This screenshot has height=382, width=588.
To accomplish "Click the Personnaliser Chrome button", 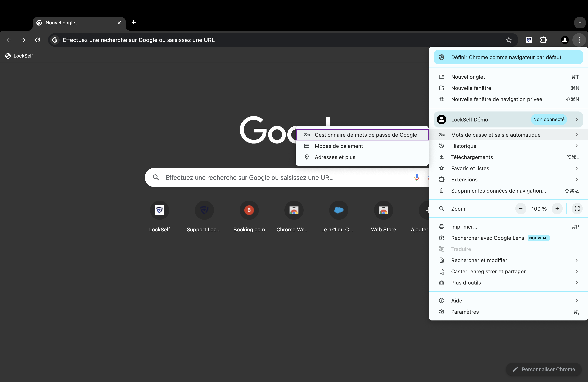I will pos(544,369).
